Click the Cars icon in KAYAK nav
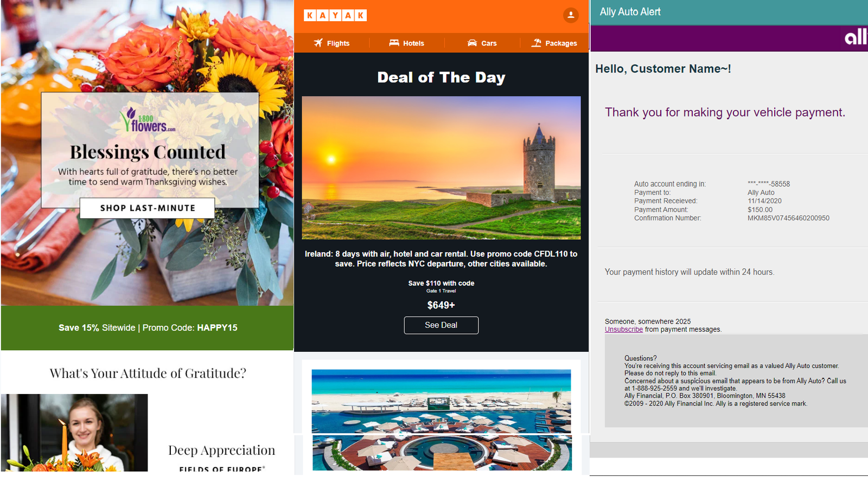Screen dimensions: 868x477 [473, 43]
